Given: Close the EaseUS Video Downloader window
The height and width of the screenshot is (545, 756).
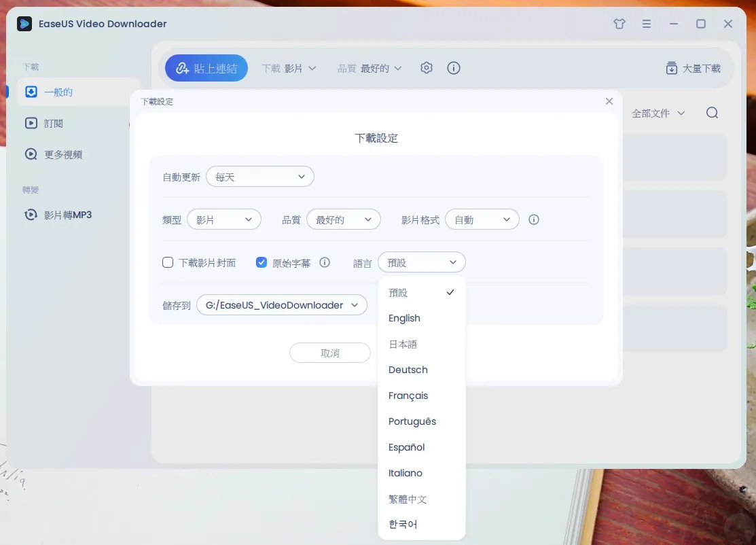Looking at the screenshot, I should 728,24.
